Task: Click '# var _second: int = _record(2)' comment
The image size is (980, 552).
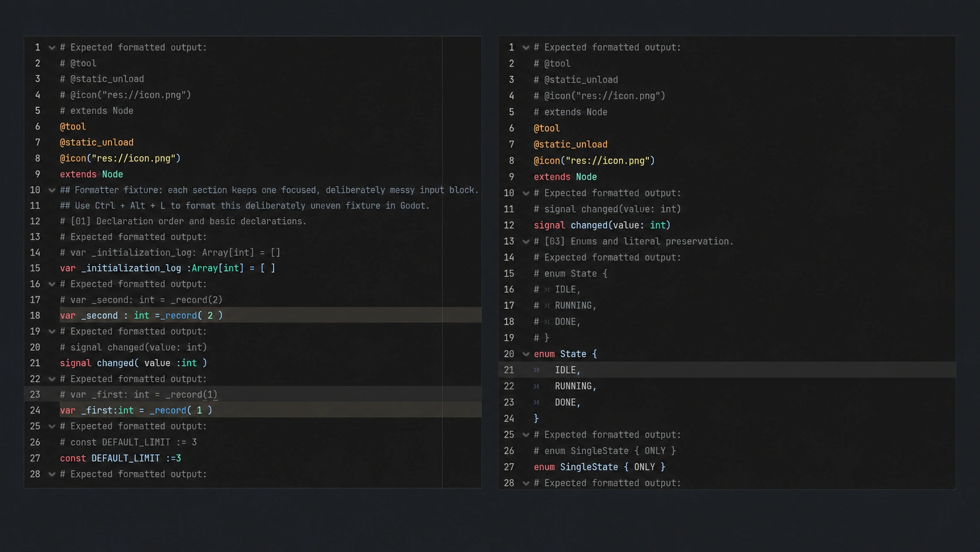Action: [x=141, y=300]
